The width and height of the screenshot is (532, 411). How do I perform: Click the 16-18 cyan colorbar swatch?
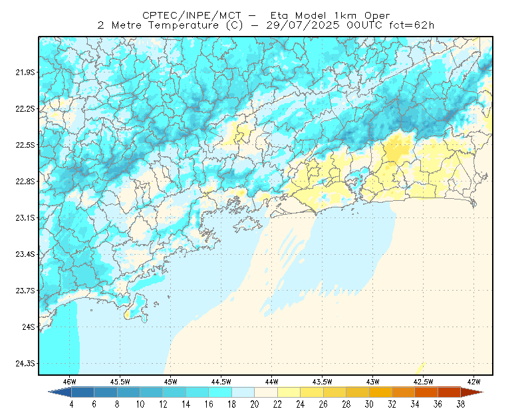pyautogui.click(x=220, y=392)
